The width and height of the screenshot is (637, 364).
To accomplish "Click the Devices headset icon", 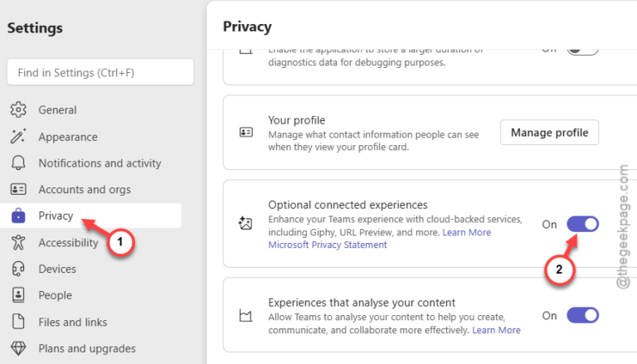I will [18, 269].
